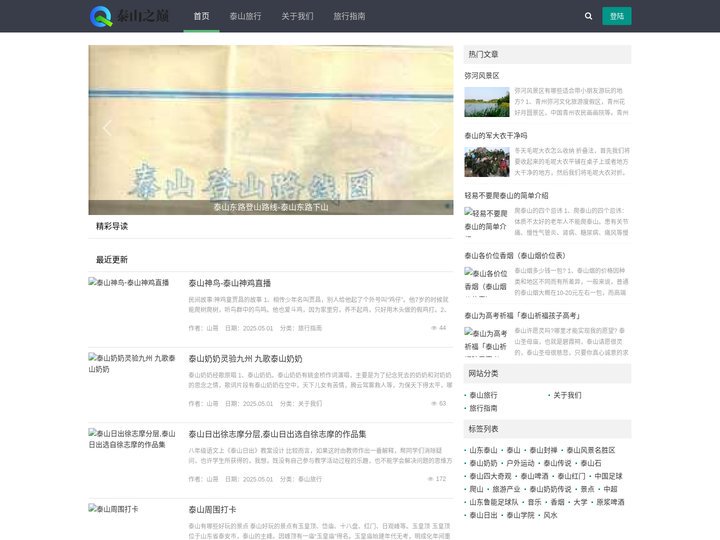Click category 旅行指南 on 泰山神鸟 article
This screenshot has height=540, width=720.
(310, 328)
